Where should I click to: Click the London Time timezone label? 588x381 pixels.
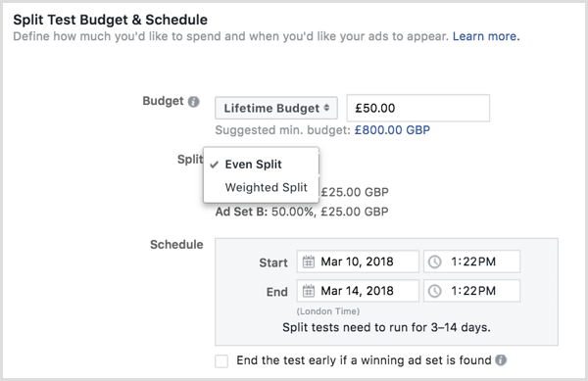[x=328, y=311]
